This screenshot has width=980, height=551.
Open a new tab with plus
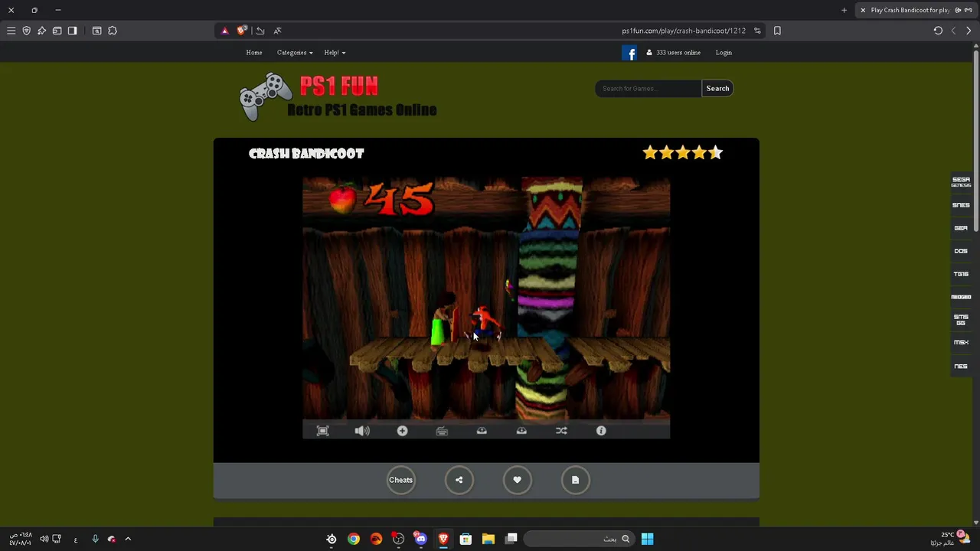click(x=844, y=10)
